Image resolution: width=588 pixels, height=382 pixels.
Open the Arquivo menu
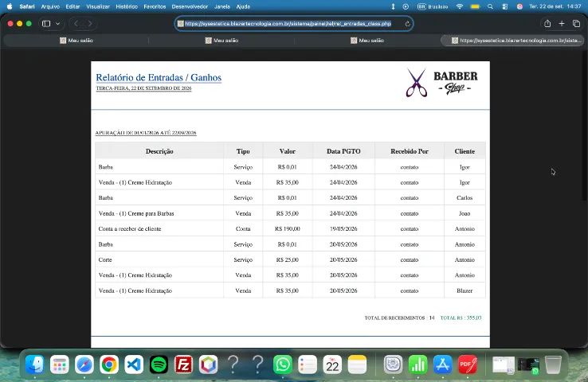(x=50, y=6)
